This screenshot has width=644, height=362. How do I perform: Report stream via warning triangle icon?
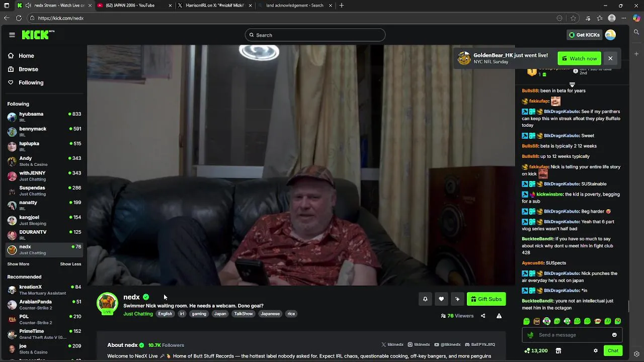[499, 316]
